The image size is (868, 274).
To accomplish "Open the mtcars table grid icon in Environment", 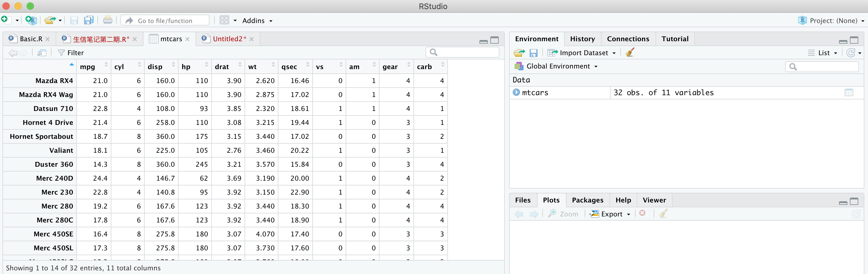I will click(849, 92).
